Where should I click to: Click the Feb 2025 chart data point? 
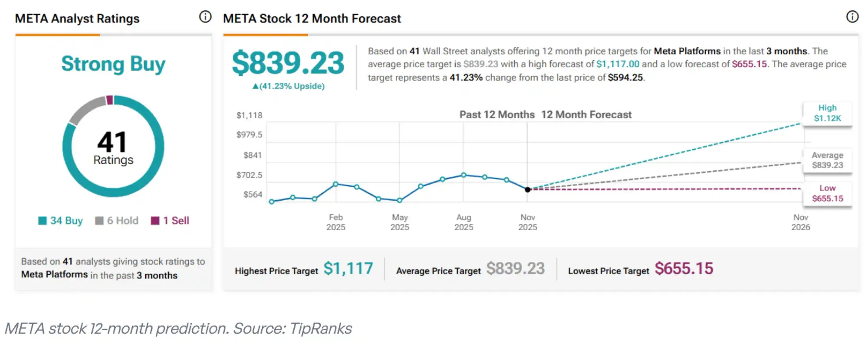pyautogui.click(x=335, y=184)
